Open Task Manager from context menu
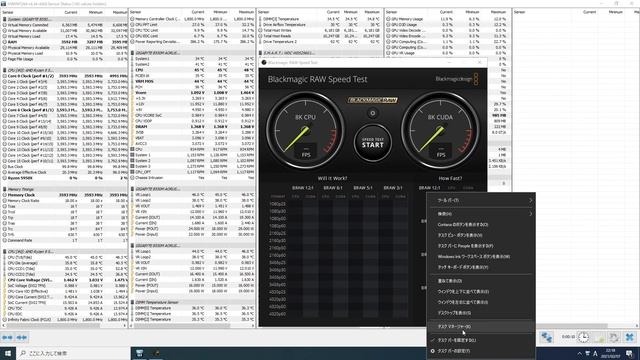Image resolution: width=640 pixels, height=360 pixels. coord(481,327)
